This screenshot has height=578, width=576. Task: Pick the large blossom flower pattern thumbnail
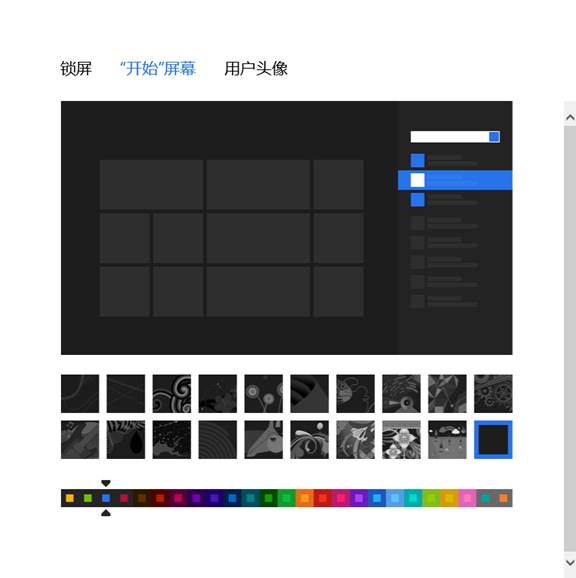pyautogui.click(x=401, y=440)
